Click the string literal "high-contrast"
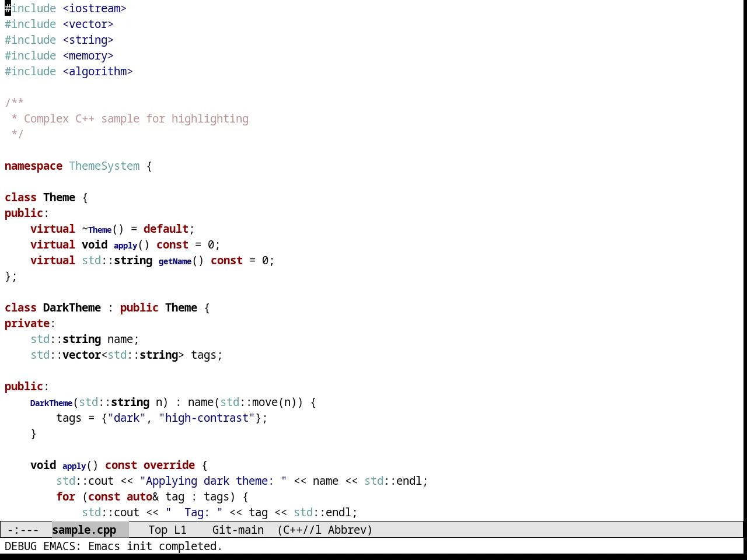This screenshot has height=560, width=747. pos(207,418)
